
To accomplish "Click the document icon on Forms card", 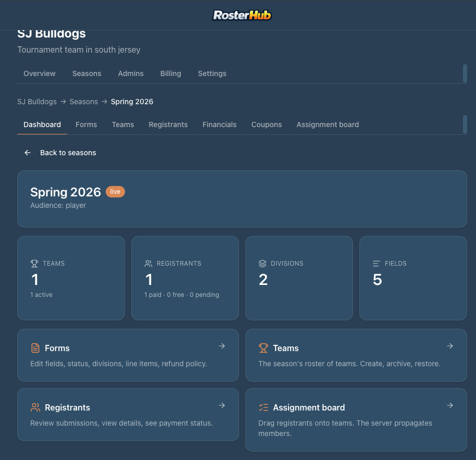I will click(x=35, y=348).
